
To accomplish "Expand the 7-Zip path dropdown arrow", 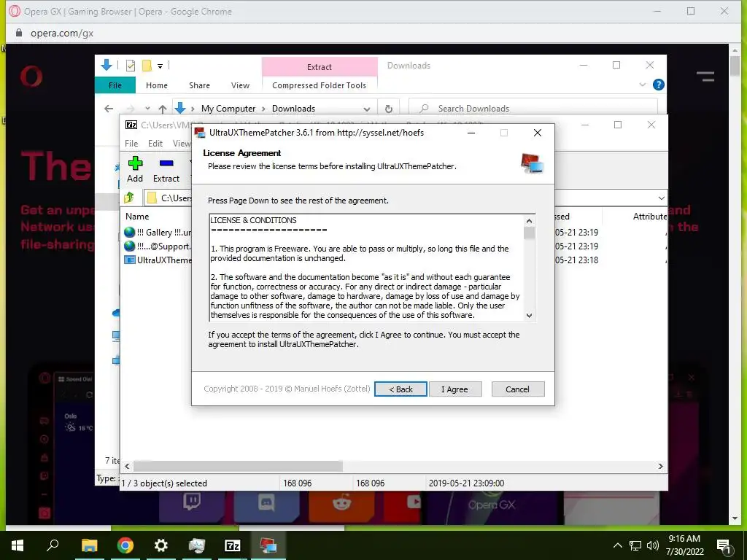I will coord(661,198).
